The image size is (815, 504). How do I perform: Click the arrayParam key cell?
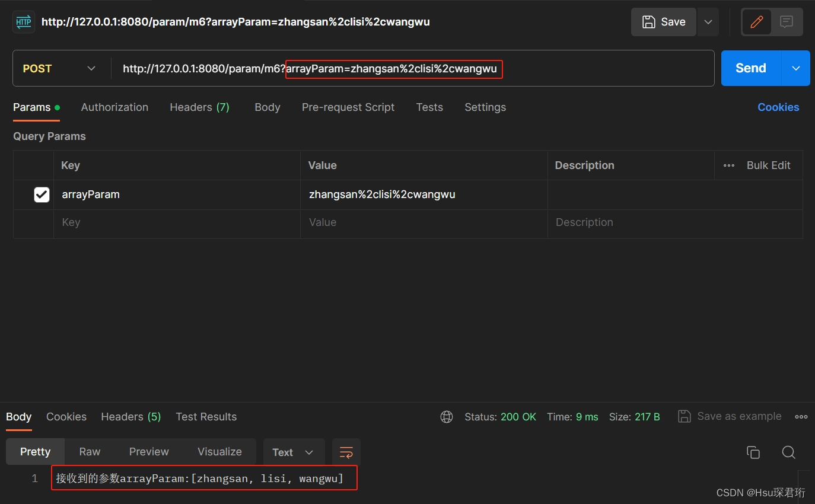pos(177,194)
